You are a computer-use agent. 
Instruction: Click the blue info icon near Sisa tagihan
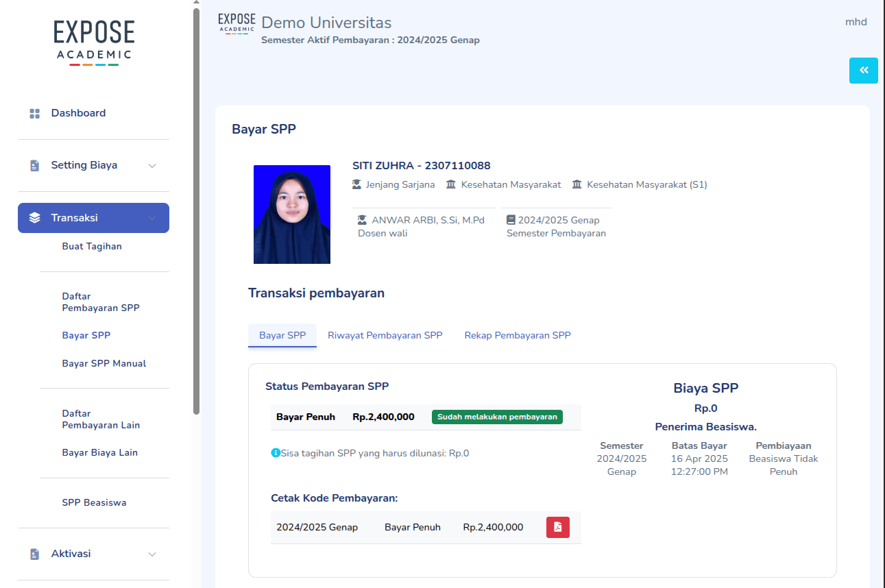tap(276, 453)
